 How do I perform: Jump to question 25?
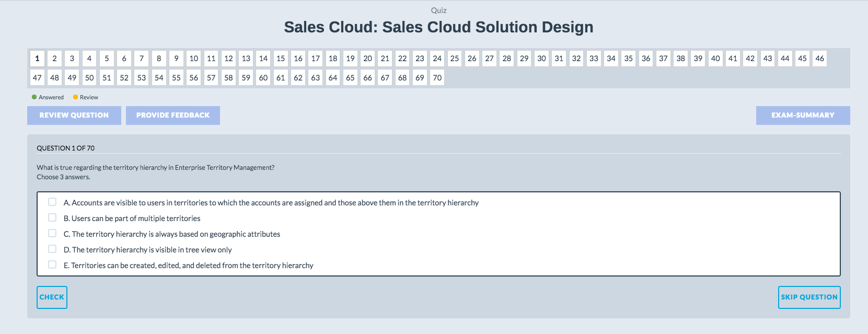[455, 59]
